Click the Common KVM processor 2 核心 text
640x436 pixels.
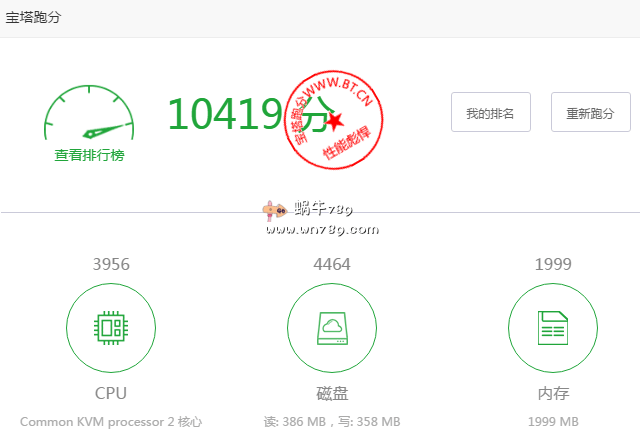pos(111,422)
